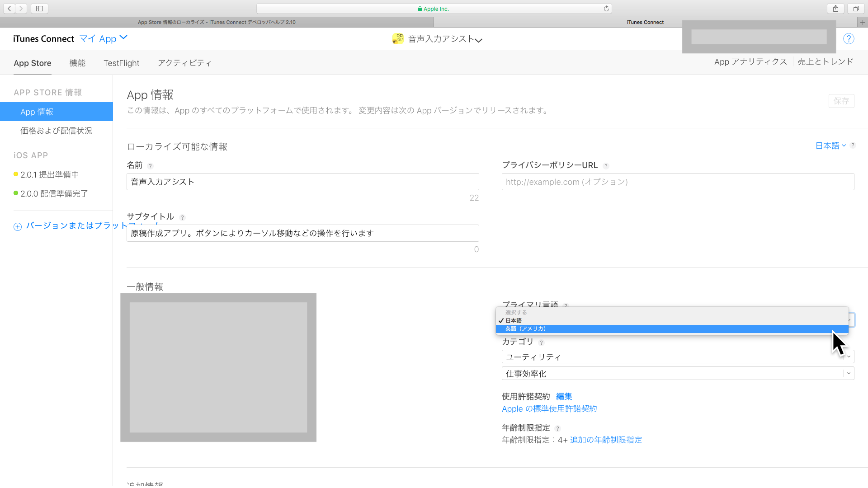The height and width of the screenshot is (488, 868).
Task: Click help icon beside 年齢制限指定
Action: tap(557, 428)
